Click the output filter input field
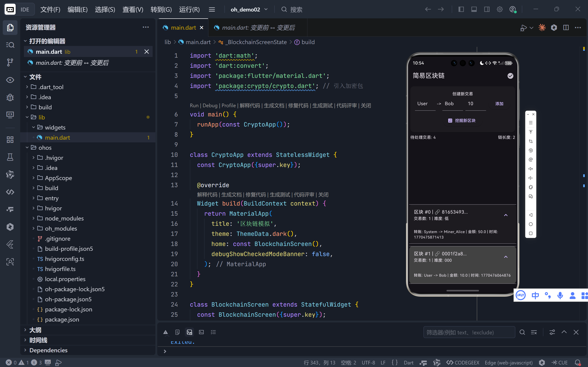 (469, 332)
